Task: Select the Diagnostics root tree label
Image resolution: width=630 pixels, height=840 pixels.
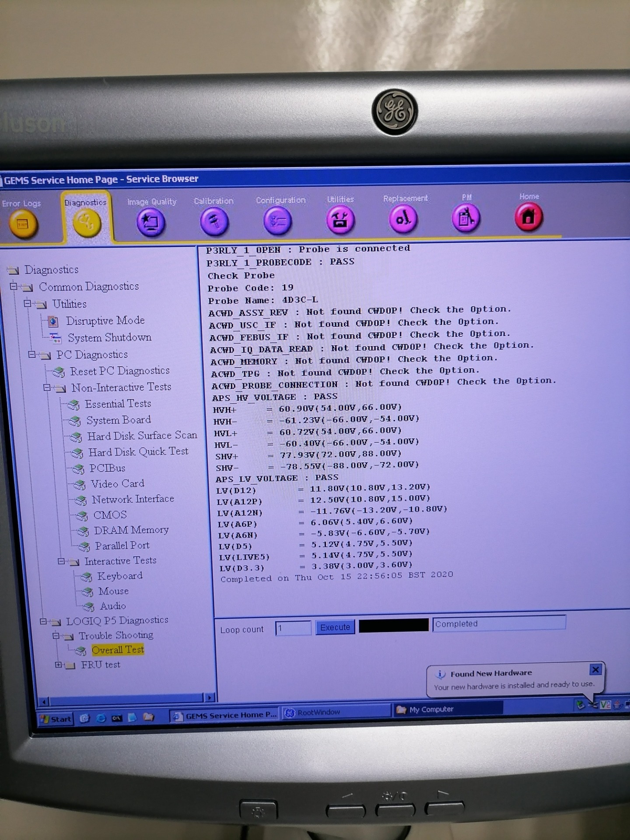Action: (51, 270)
